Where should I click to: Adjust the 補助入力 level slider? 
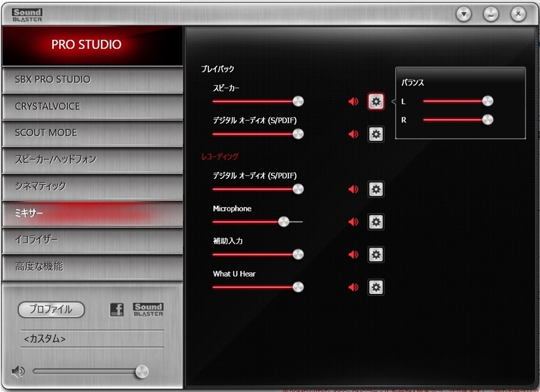(258, 254)
